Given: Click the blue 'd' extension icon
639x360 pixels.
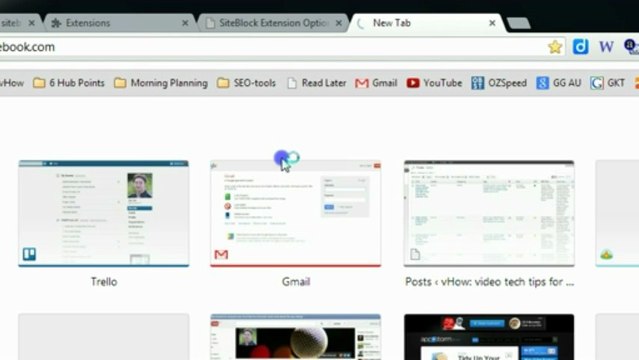Looking at the screenshot, I should pos(580,46).
